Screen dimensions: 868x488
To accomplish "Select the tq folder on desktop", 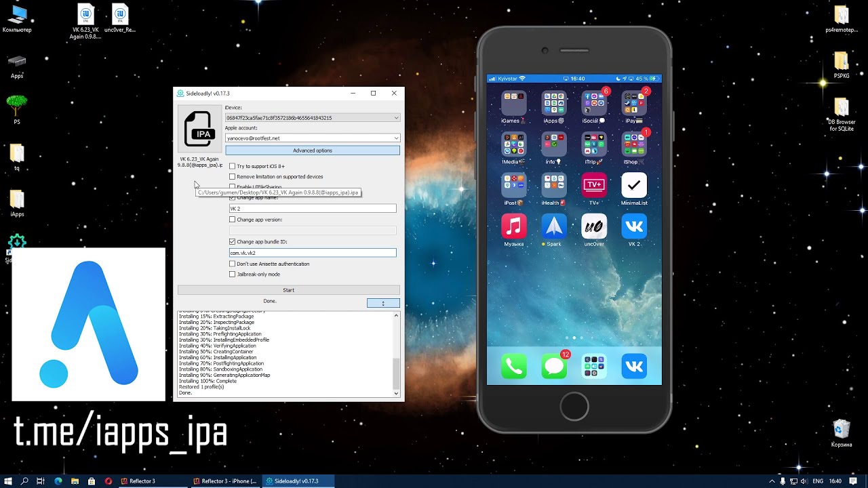I will [17, 157].
